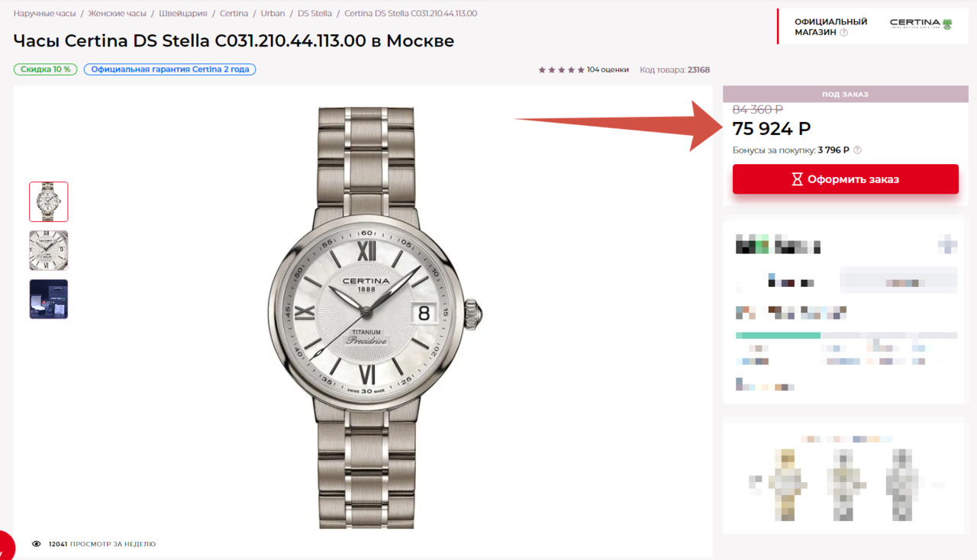View the dark blue box thumbnail
This screenshot has height=560, width=977.
coord(49,299)
